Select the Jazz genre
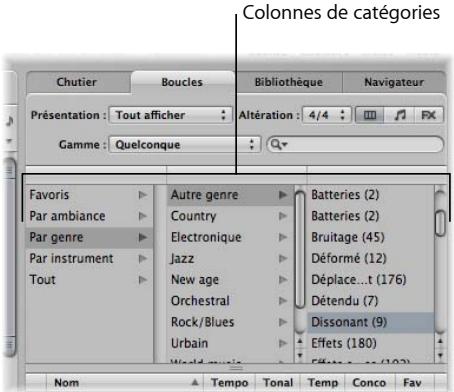454x392 pixels. tap(230, 259)
